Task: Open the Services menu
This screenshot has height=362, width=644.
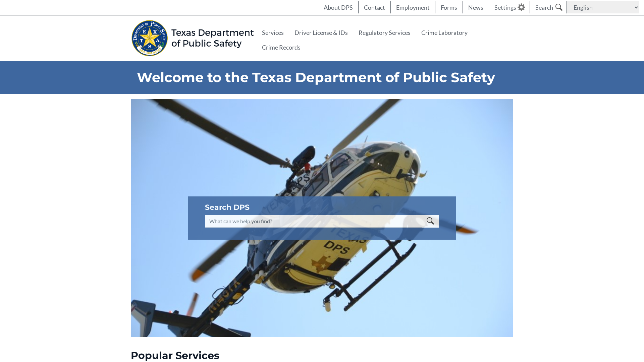Action: pos(273,33)
